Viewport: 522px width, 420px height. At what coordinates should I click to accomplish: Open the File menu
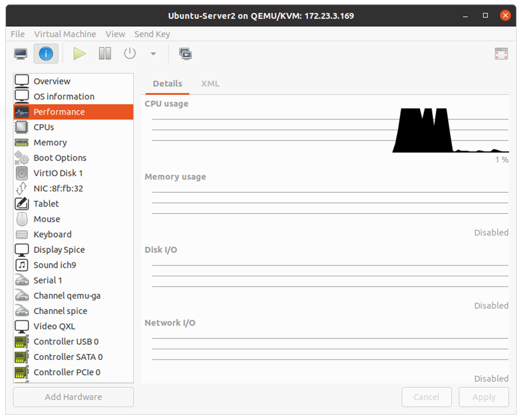[18, 34]
